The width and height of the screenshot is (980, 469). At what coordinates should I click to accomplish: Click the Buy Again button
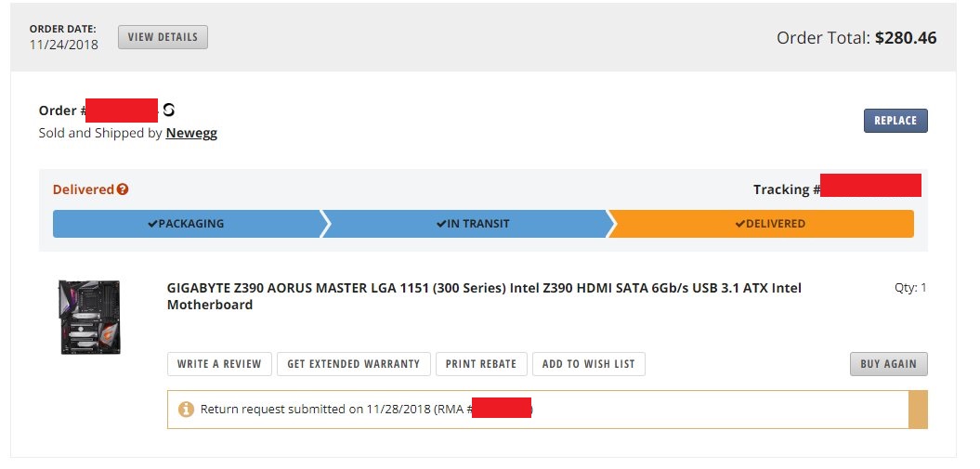[889, 364]
